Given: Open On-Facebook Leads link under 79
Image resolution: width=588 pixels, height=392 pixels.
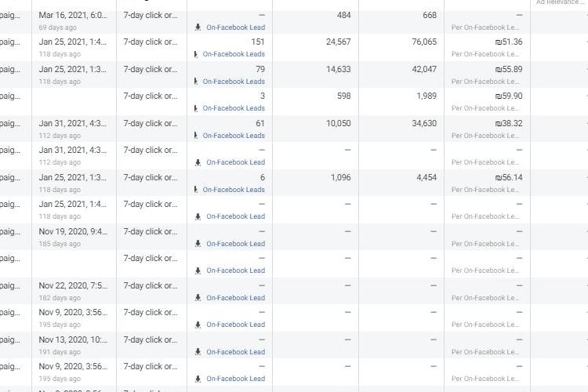Looking at the screenshot, I should tap(234, 82).
